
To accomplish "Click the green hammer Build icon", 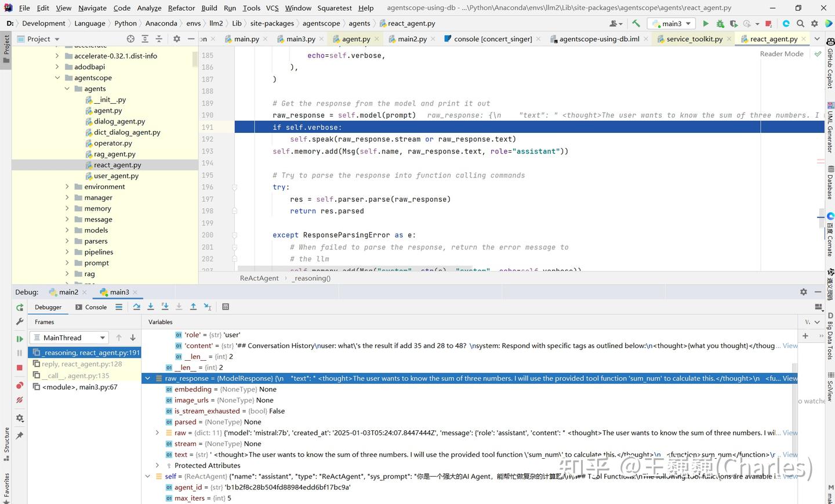I will [636, 24].
